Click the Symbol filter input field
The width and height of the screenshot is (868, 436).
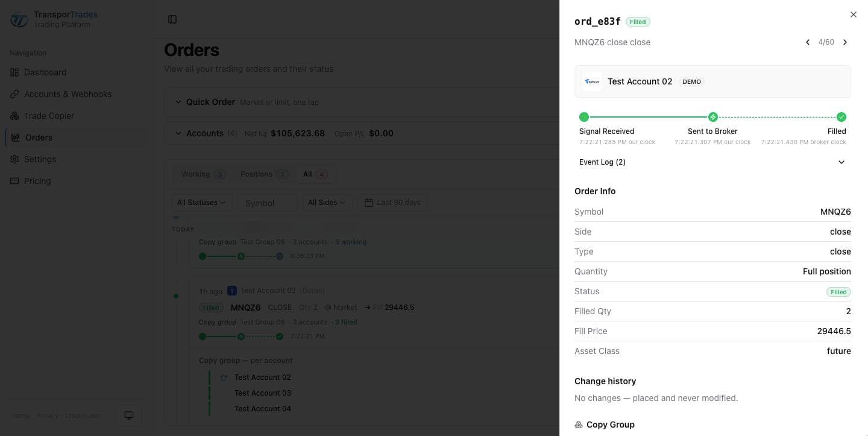[268, 203]
